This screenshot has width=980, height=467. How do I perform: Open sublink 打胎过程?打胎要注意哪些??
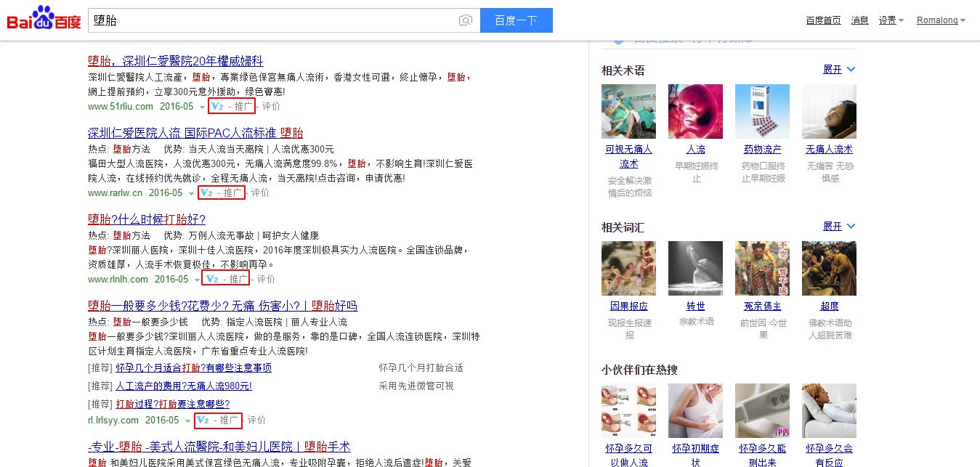click(173, 405)
